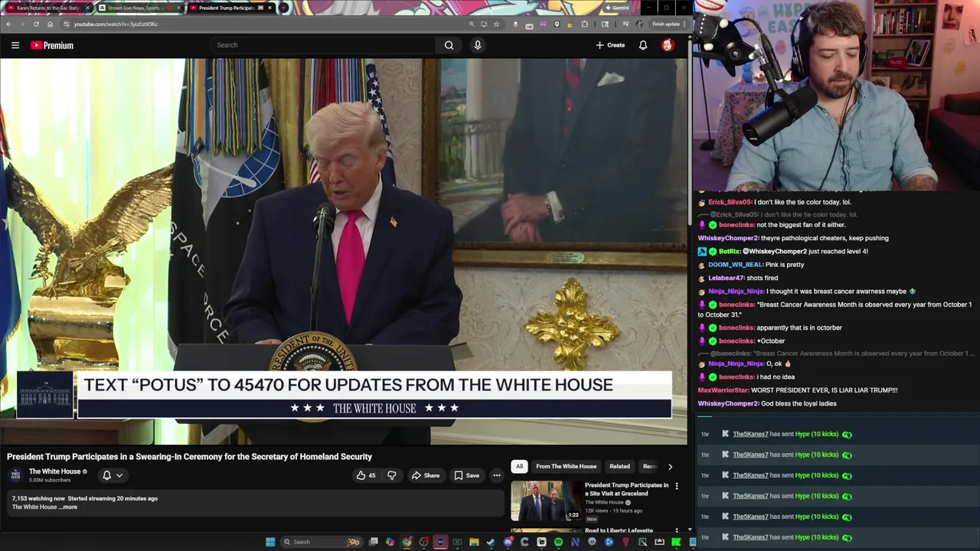The image size is (980, 551).
Task: Open a new browser tab
Action: (283, 8)
